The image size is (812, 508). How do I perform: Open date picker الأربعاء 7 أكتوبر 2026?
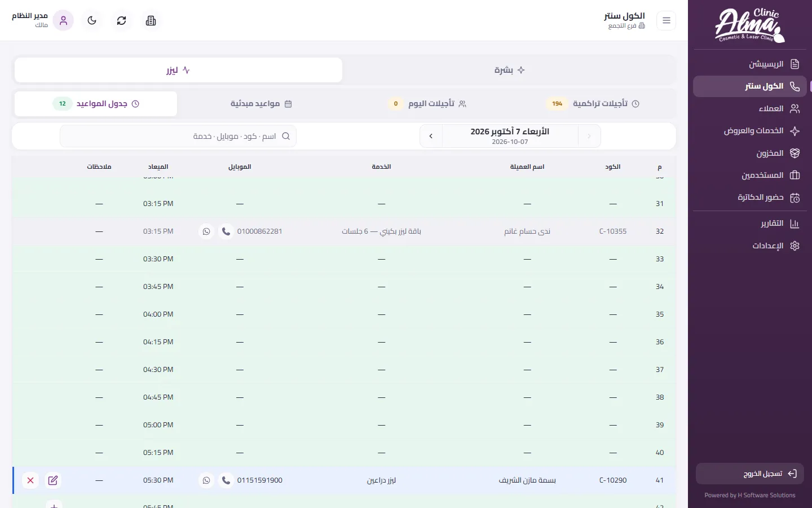pyautogui.click(x=510, y=136)
